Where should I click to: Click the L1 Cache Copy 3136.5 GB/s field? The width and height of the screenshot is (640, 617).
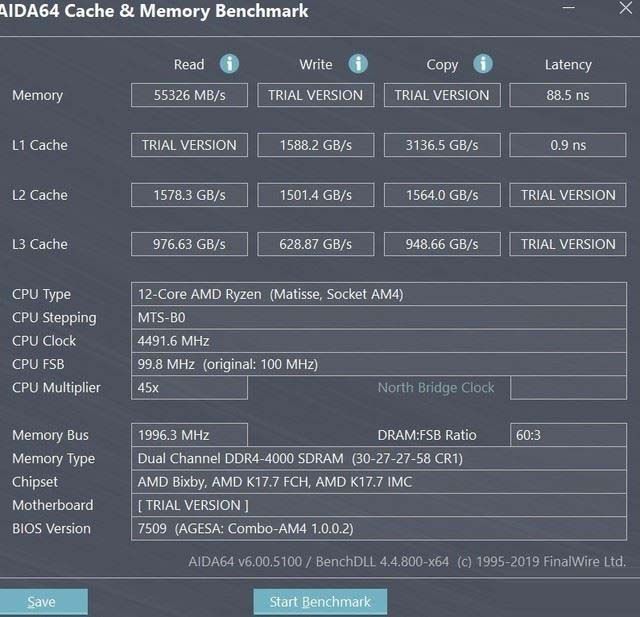tap(442, 145)
